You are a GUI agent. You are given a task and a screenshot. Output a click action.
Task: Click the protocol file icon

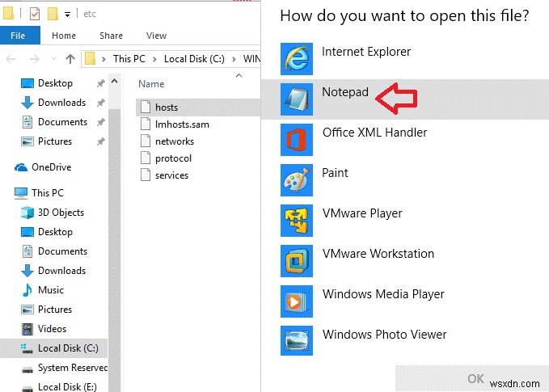pos(146,158)
